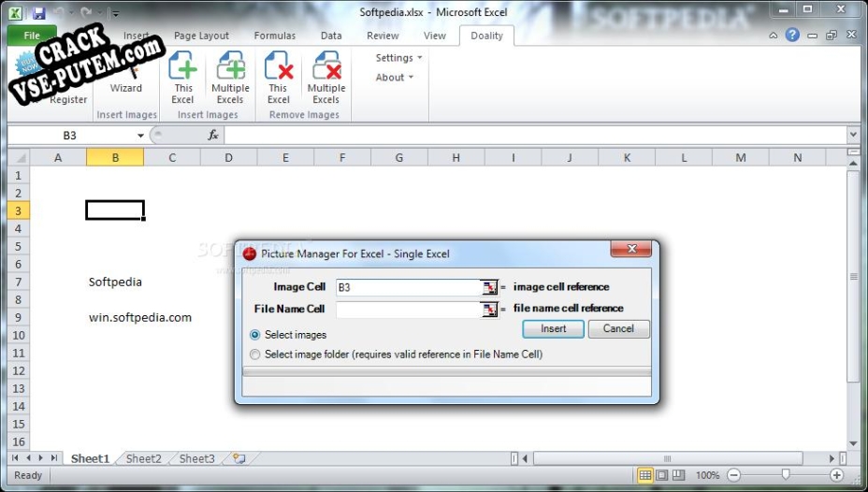The height and width of the screenshot is (492, 868).
Task: Close the Picture Manager dialog
Action: [x=631, y=249]
